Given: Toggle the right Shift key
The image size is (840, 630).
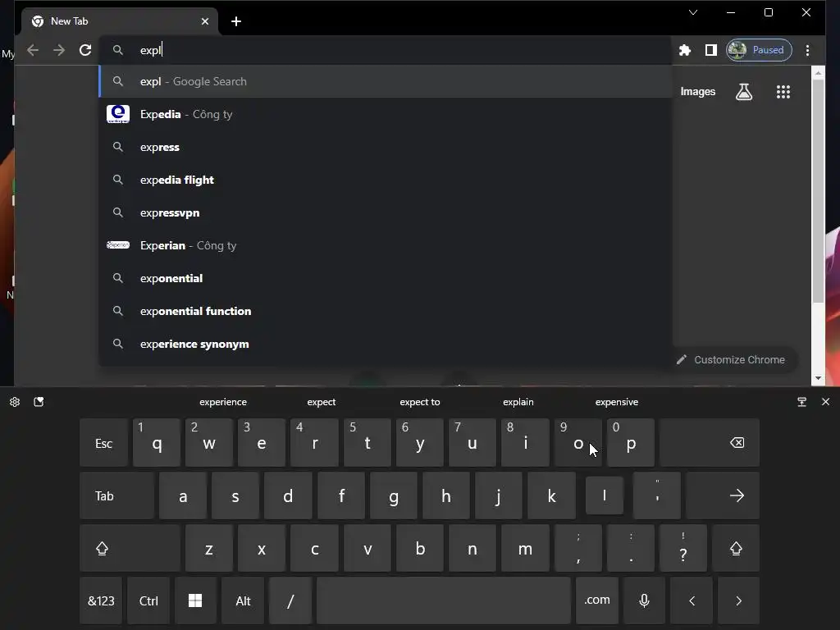Looking at the screenshot, I should (736, 548).
